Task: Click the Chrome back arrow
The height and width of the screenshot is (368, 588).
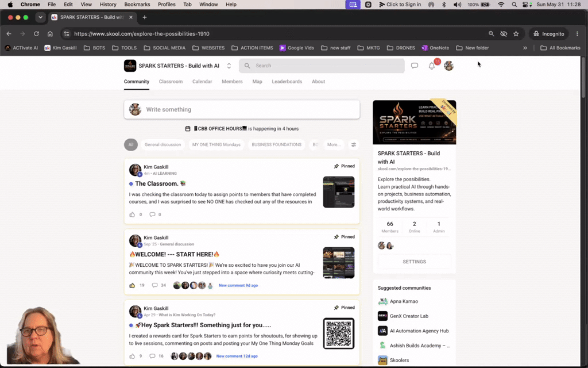Action: pos(9,34)
